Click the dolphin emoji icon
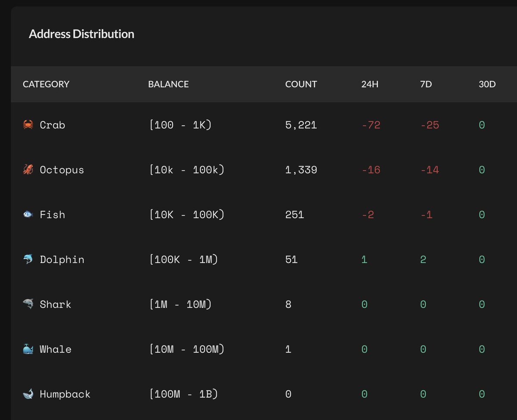 pos(28,259)
